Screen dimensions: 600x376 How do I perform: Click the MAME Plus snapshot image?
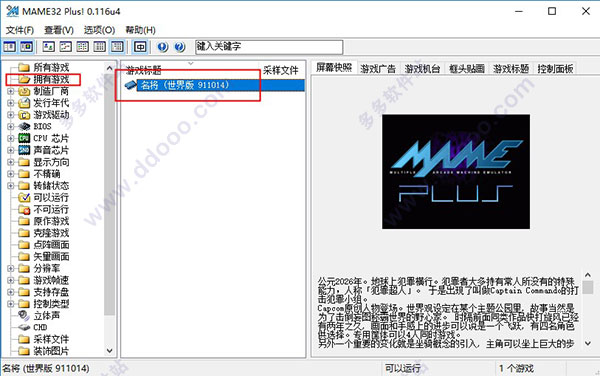coord(456,172)
